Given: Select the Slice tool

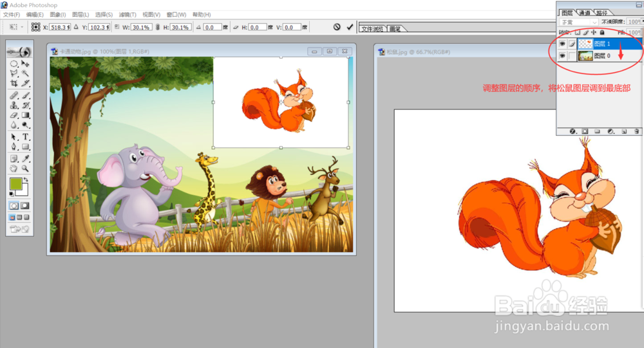Looking at the screenshot, I should tap(26, 84).
